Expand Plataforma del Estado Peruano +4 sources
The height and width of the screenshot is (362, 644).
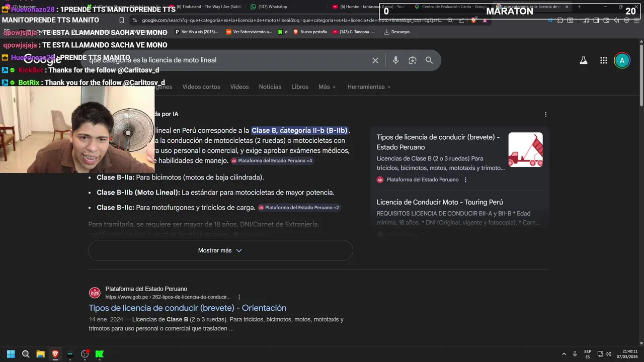[x=272, y=161]
